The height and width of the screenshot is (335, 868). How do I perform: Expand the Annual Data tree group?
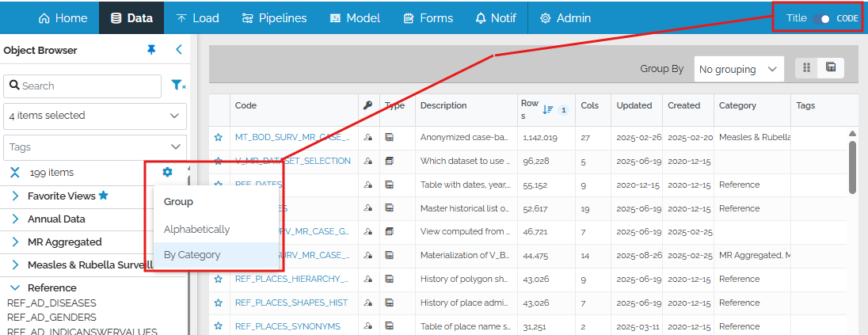(x=15, y=219)
